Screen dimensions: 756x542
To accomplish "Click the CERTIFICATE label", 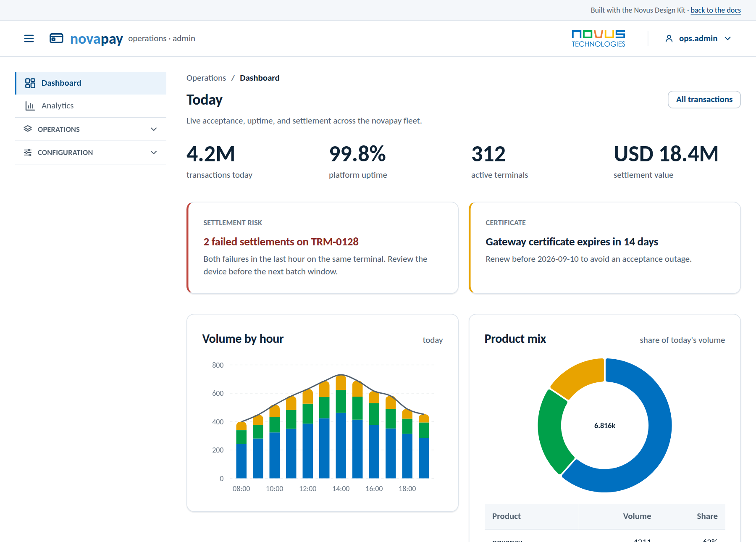I will (x=506, y=223).
